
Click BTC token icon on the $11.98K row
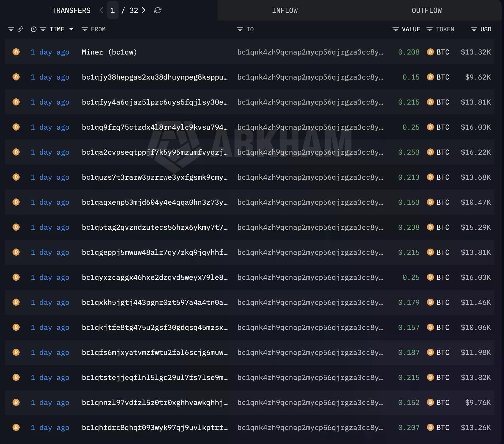[x=430, y=352]
